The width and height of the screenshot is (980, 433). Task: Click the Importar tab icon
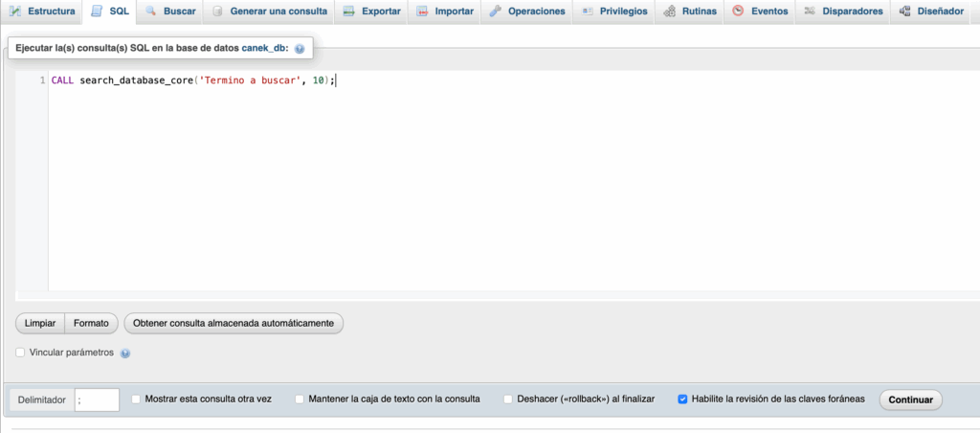click(x=422, y=11)
